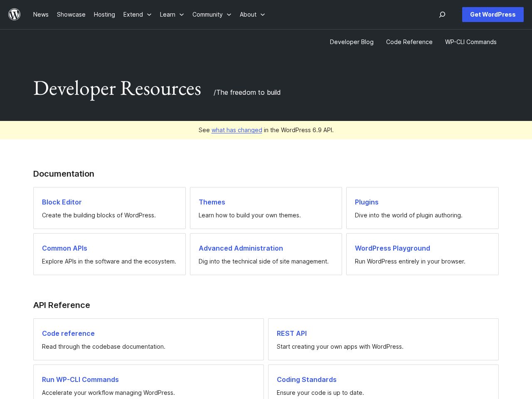Open the News menu item
This screenshot has height=399, width=532.
pos(41,15)
